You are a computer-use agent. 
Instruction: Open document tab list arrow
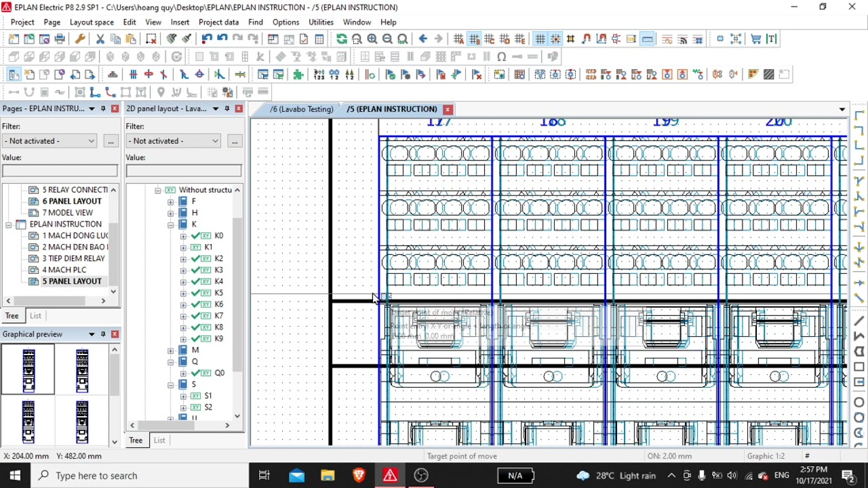click(x=842, y=109)
